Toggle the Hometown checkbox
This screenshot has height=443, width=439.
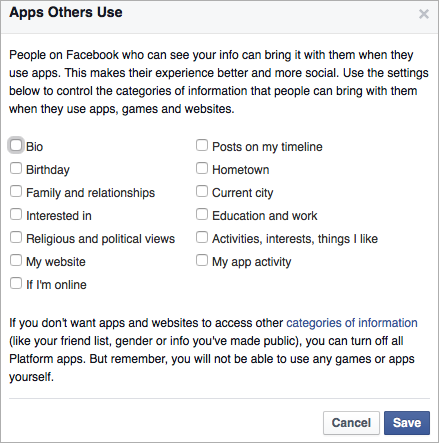tap(202, 168)
